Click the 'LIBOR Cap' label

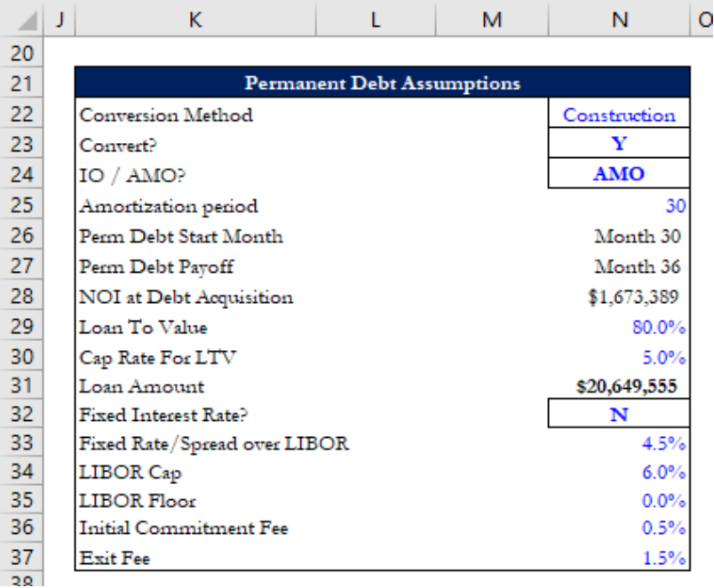[131, 473]
